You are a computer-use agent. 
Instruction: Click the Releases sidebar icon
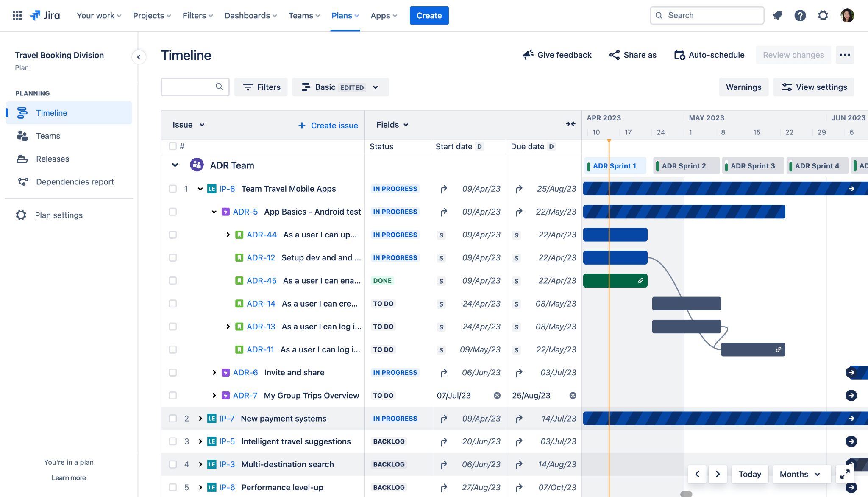point(22,158)
